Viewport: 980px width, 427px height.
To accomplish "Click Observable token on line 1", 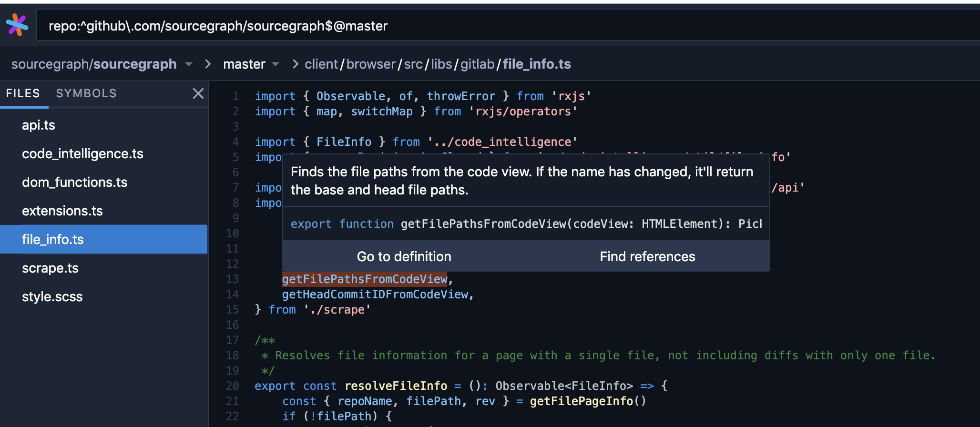I will point(351,96).
